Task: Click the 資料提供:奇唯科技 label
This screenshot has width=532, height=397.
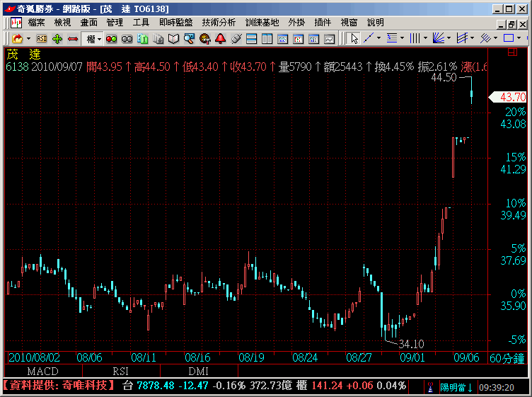Action: 59,386
